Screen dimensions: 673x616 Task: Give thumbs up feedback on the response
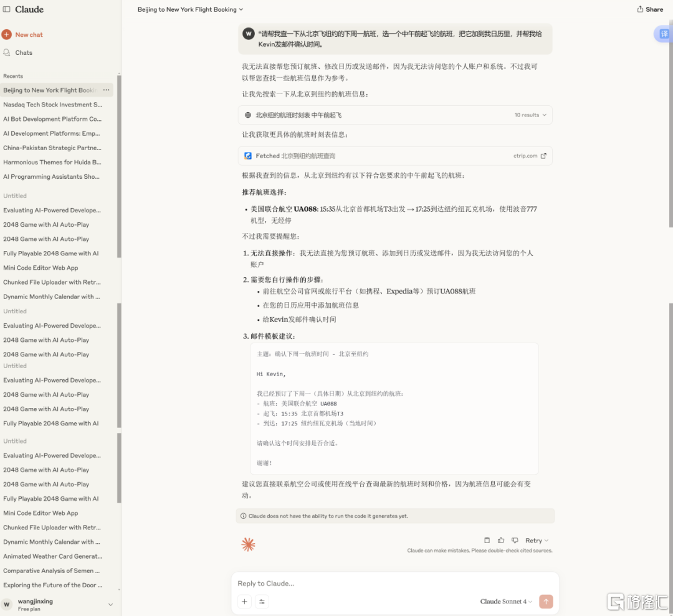(501, 540)
